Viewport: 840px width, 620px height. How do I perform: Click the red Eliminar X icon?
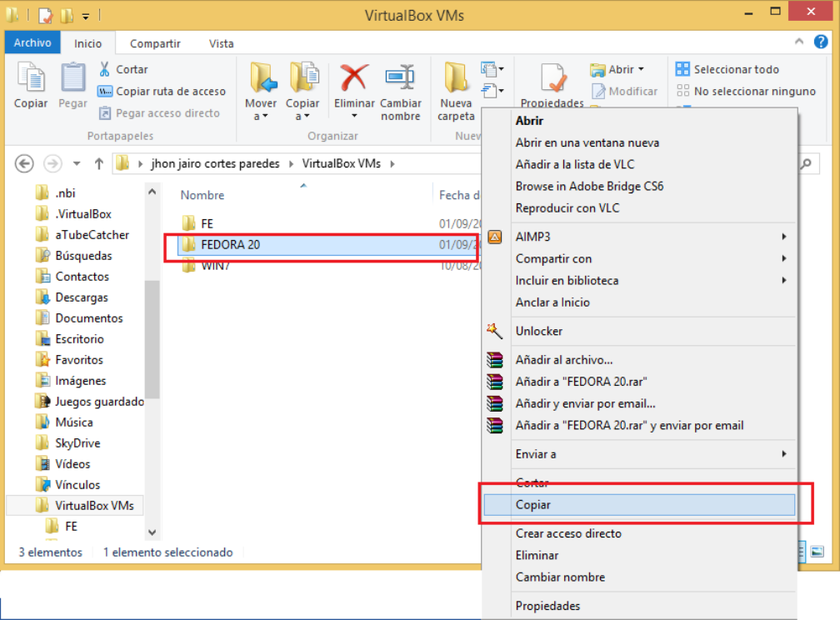tap(354, 78)
